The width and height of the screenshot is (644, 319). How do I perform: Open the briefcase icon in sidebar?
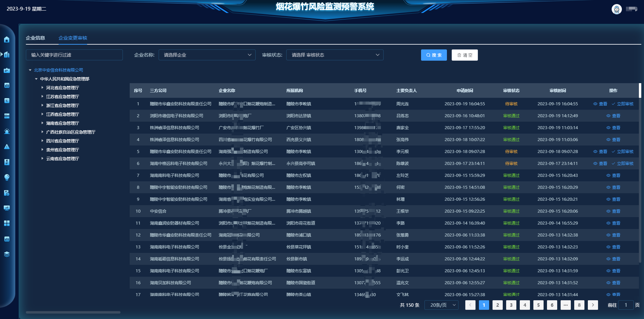7,70
